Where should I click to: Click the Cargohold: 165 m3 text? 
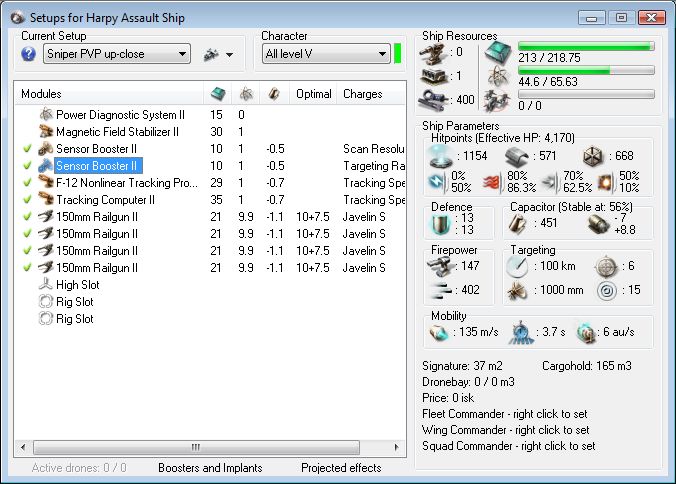click(x=587, y=366)
